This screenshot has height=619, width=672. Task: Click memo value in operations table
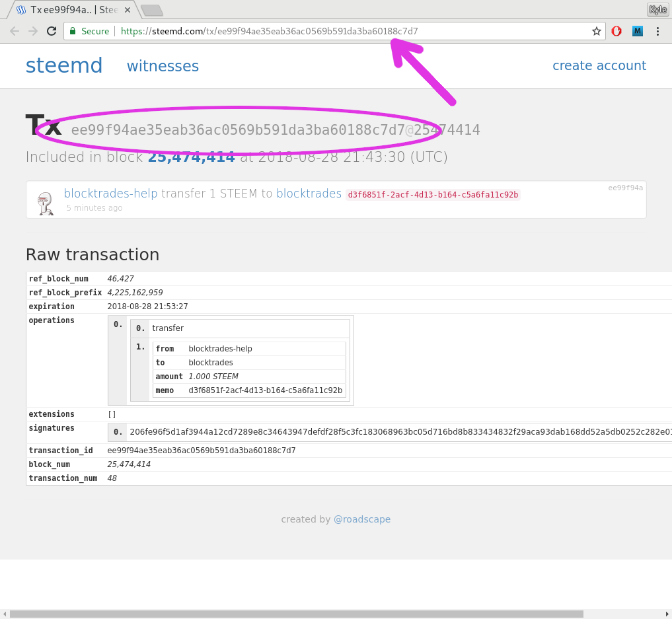click(265, 390)
